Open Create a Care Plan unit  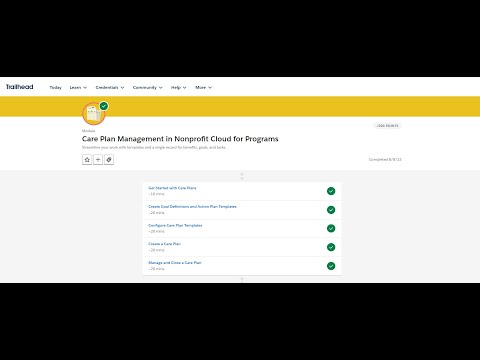[x=165, y=244]
